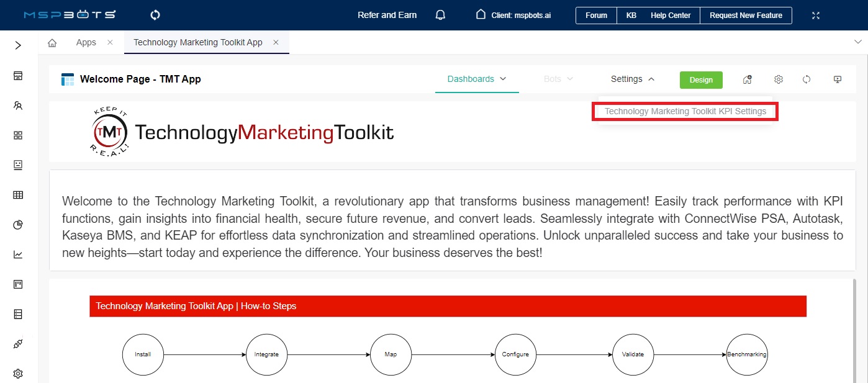This screenshot has width=868, height=383.
Task: Switch to the Apps tab
Action: [86, 42]
